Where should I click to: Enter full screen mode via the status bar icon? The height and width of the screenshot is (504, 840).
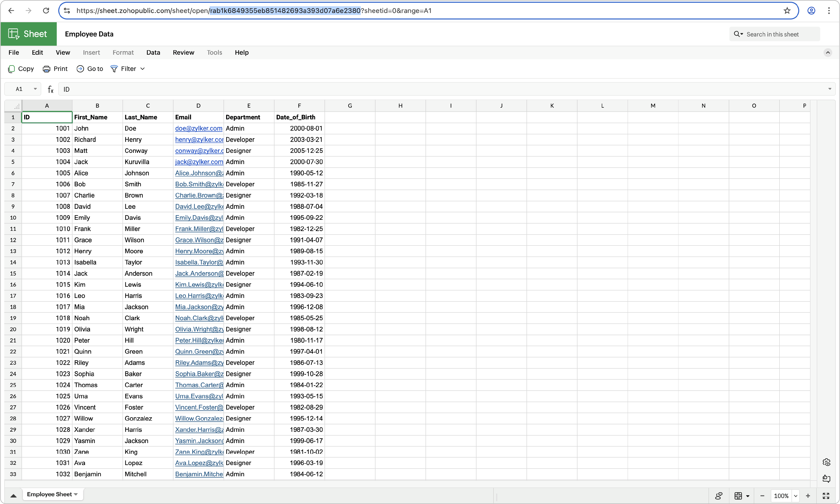(x=826, y=496)
